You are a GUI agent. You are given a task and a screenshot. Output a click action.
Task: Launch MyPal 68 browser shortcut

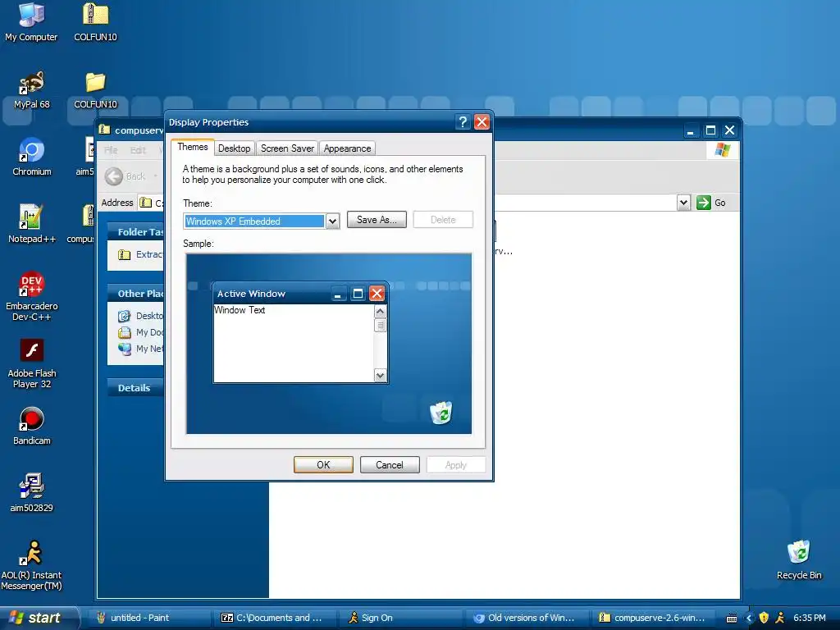click(x=32, y=89)
